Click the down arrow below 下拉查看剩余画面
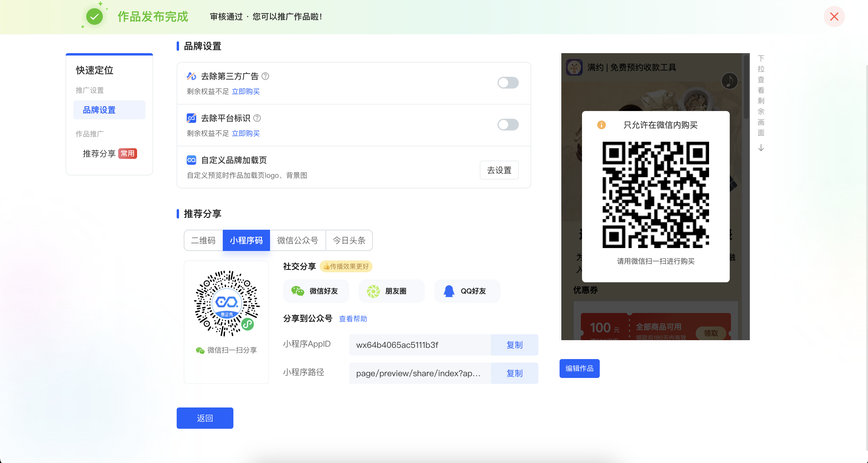This screenshot has height=463, width=868. tap(761, 148)
